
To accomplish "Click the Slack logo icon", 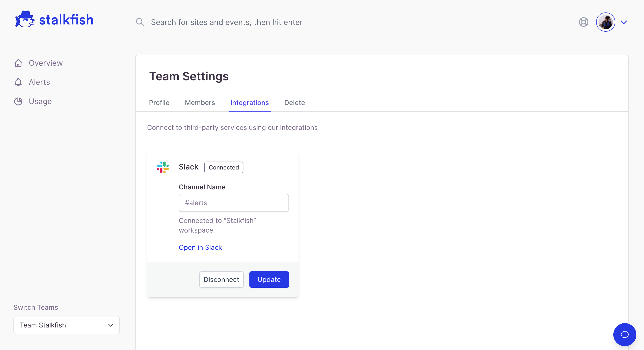I will click(163, 167).
